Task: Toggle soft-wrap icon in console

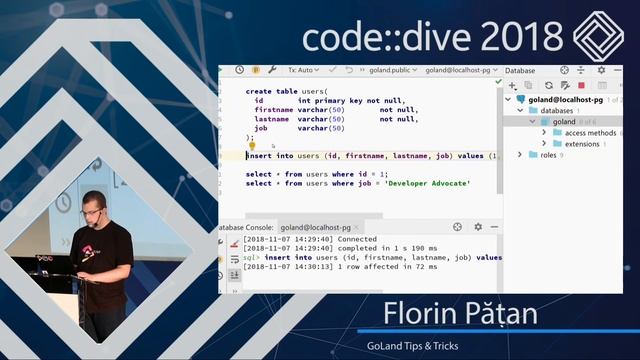Action: (234, 260)
